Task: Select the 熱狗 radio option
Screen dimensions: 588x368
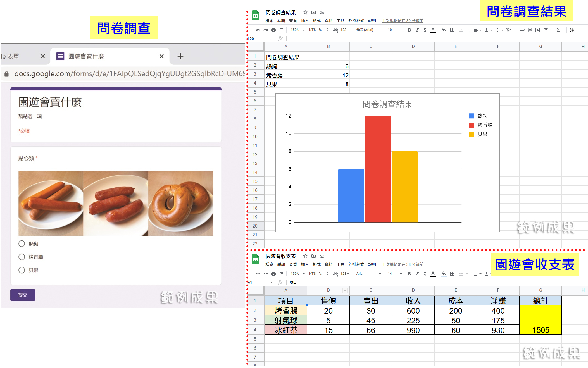Action: 22,243
